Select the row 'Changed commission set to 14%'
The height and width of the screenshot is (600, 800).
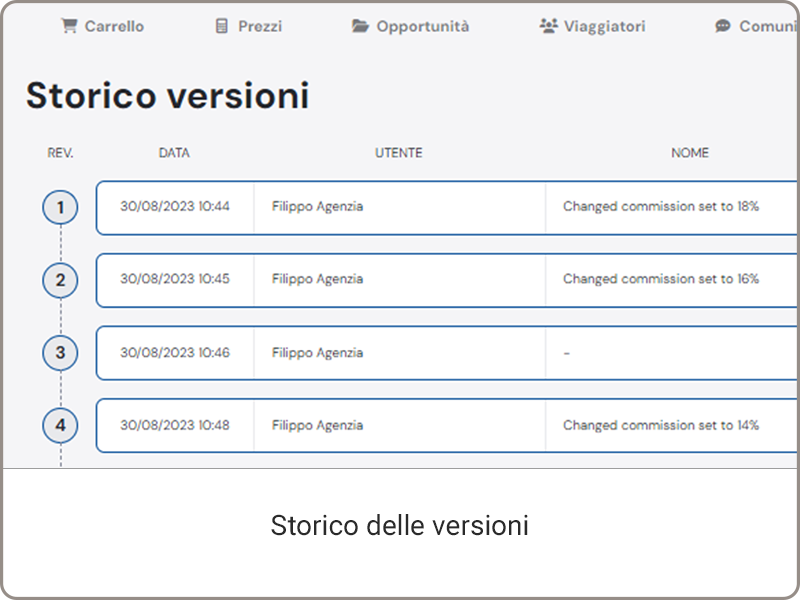[x=447, y=425]
